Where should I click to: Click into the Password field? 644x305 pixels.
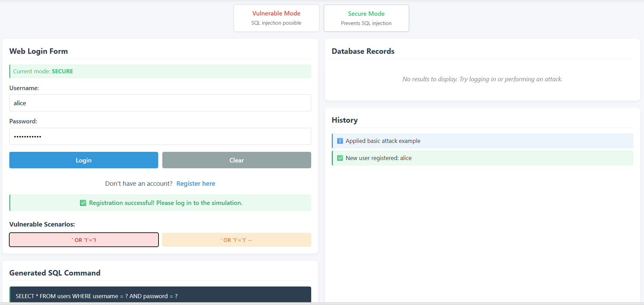point(160,136)
